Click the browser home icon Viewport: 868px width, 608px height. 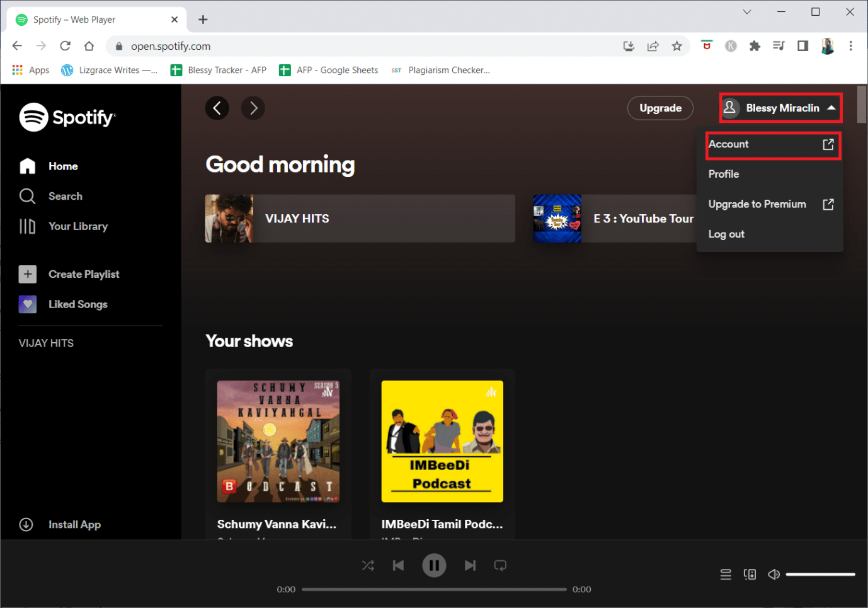tap(89, 46)
